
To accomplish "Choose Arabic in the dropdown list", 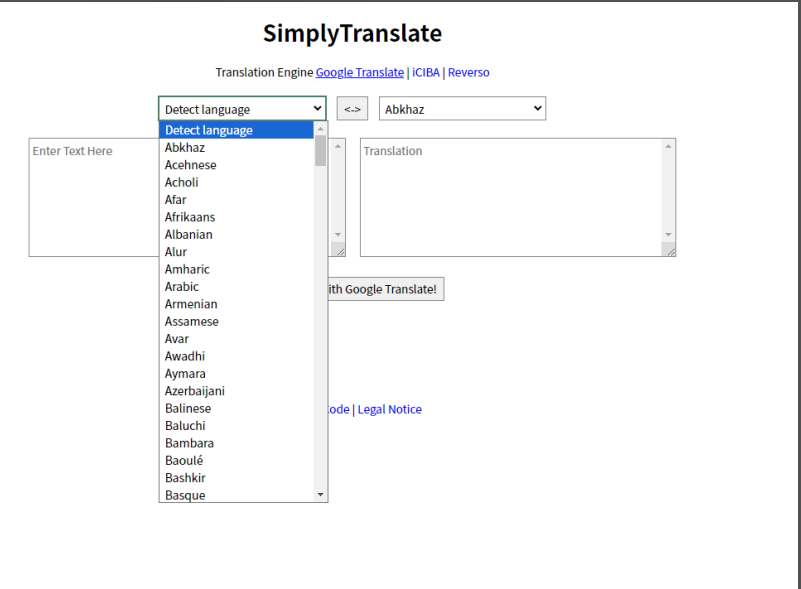I will [x=182, y=287].
